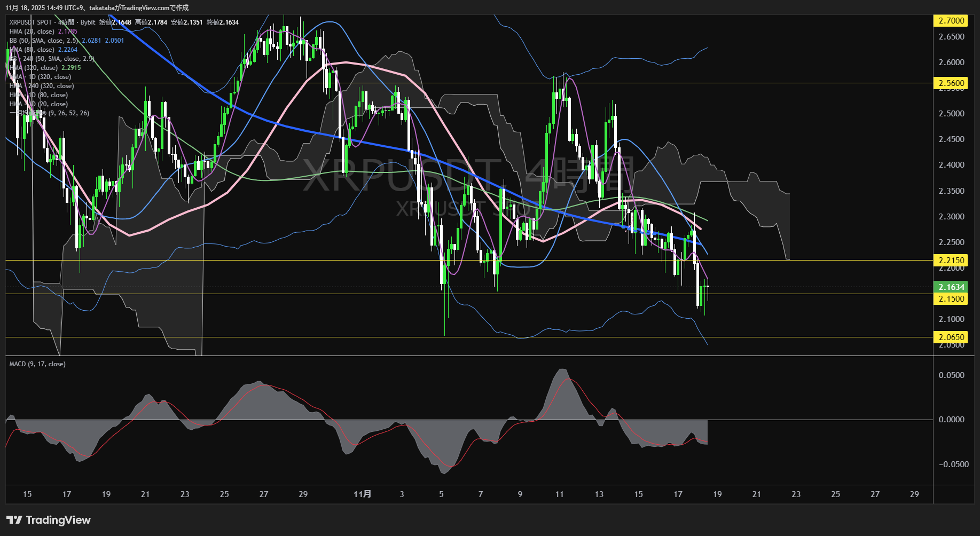
Task: Click the TradingView logo at bottom left
Action: (49, 520)
